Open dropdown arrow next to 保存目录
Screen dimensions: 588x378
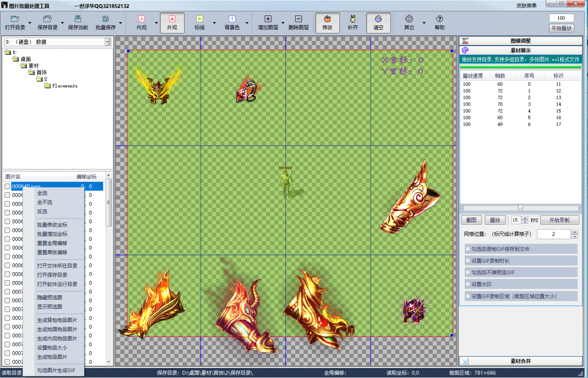coord(62,23)
